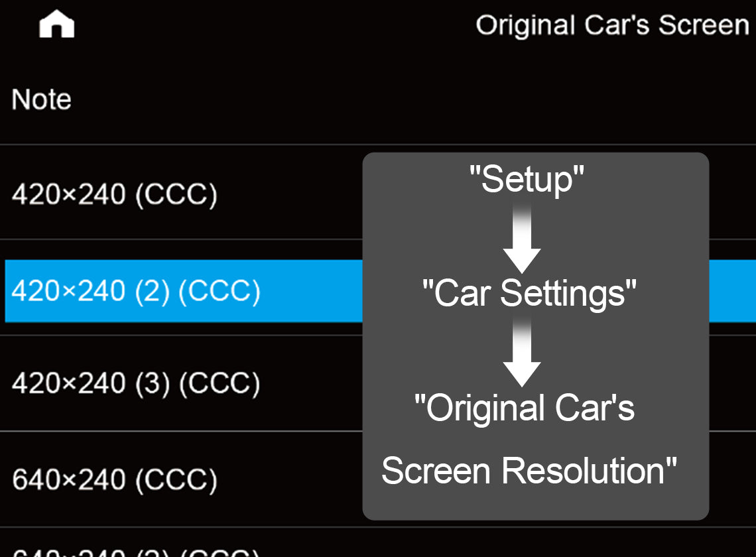Pick the 420×240 (3) (CCC) option
Viewport: 756px width, 557px height.
(136, 384)
